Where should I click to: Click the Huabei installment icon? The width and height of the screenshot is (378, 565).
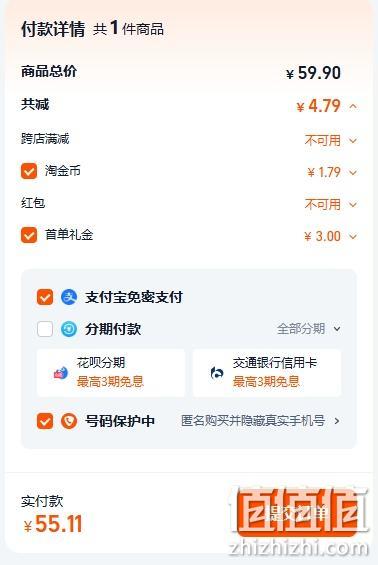pyautogui.click(x=61, y=373)
